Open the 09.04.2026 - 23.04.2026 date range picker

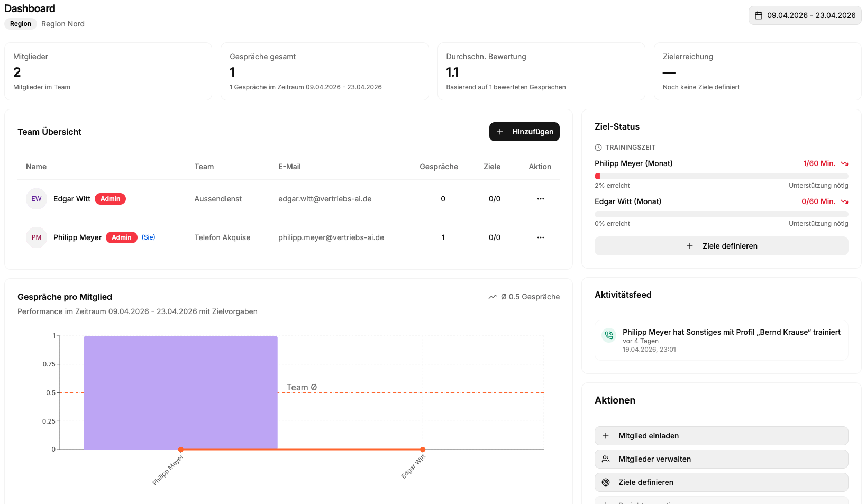point(805,15)
